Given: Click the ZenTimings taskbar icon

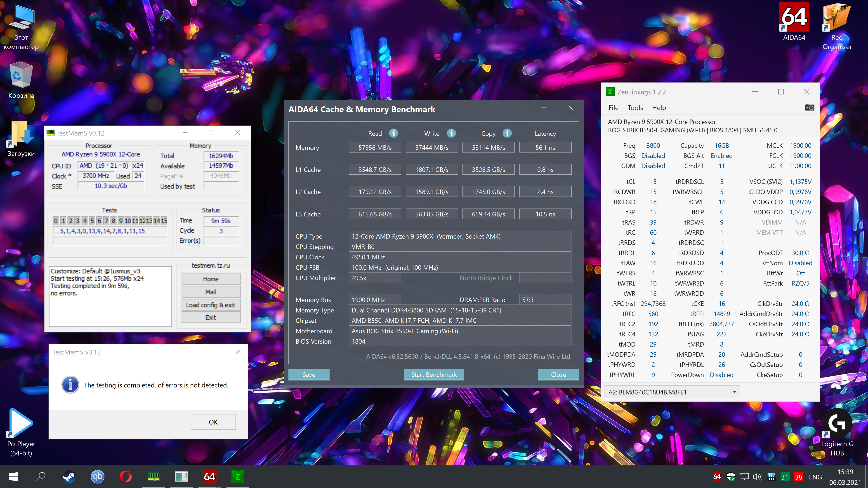Looking at the screenshot, I should [238, 476].
